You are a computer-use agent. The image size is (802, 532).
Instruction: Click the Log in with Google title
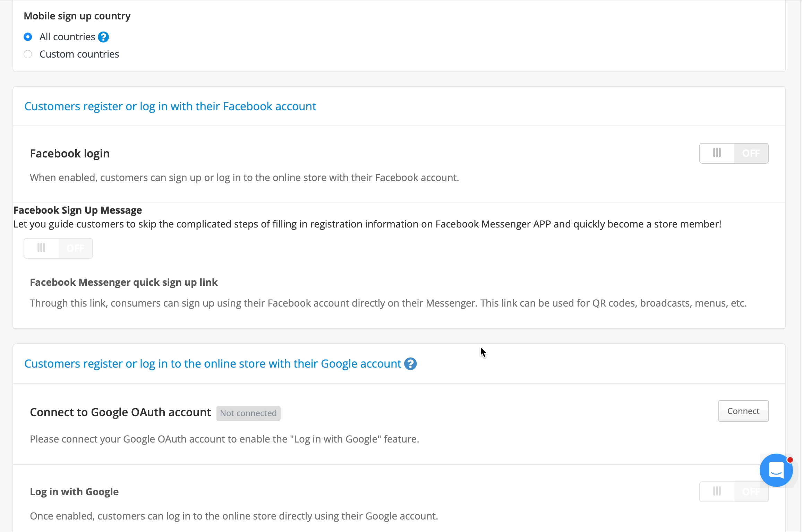coord(74,492)
